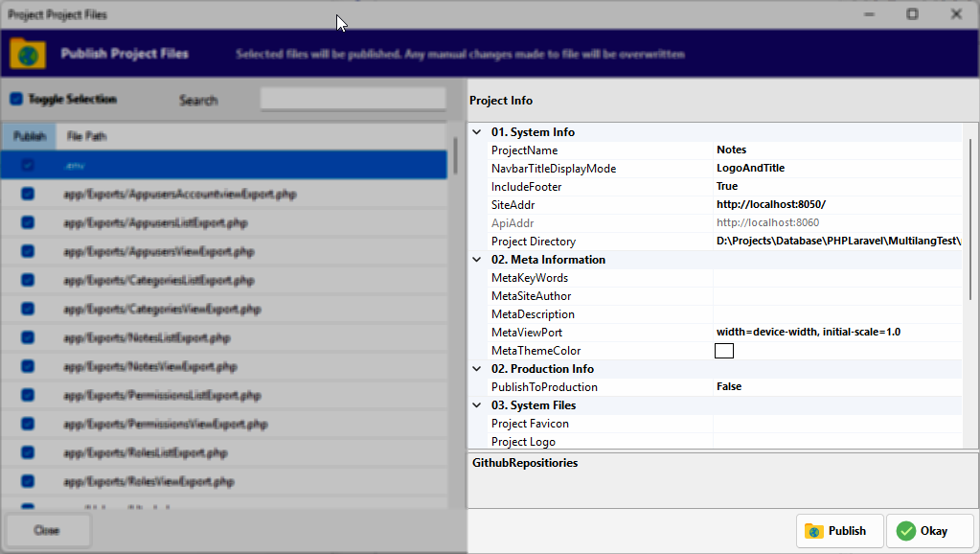The image size is (980, 554).
Task: Click the File Path column header
Action: (x=87, y=136)
